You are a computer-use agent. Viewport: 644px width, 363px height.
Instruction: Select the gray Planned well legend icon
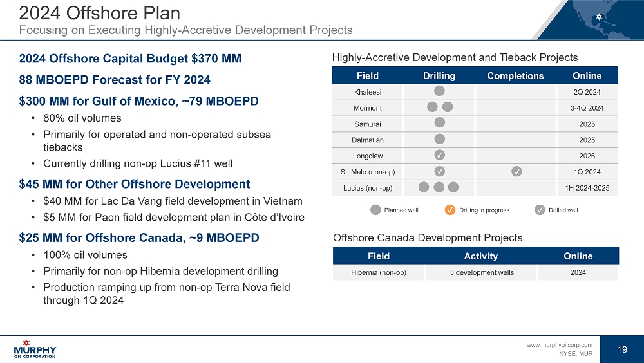(x=375, y=210)
